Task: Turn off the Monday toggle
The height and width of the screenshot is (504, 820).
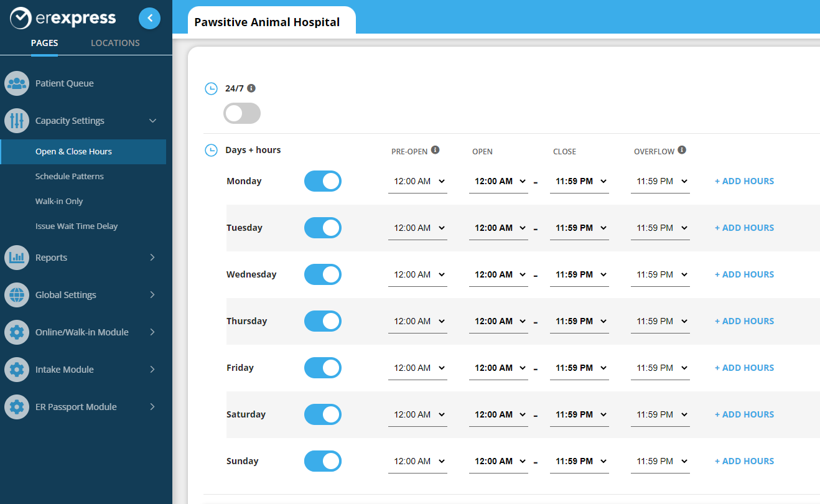Action: [x=322, y=181]
